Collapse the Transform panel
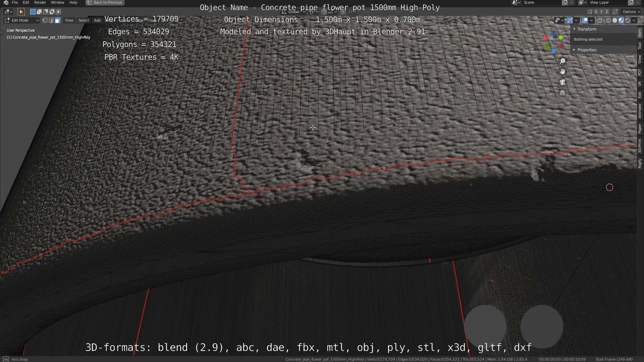Viewport: 644px width, 362px height. click(x=587, y=29)
